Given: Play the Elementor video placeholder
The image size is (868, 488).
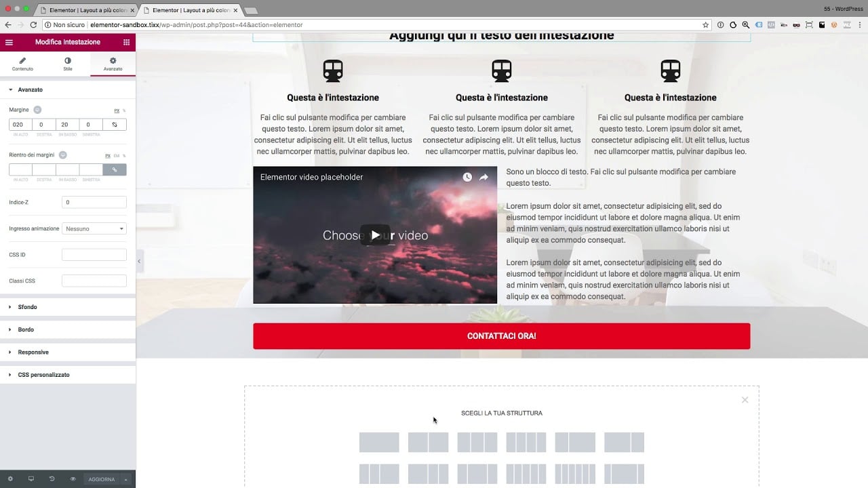Looking at the screenshot, I should pos(374,235).
